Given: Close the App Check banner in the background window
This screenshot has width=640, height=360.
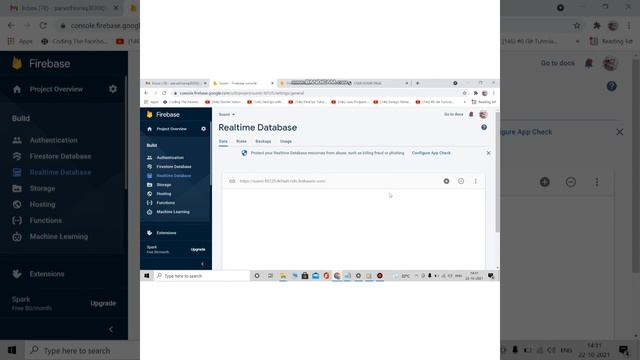Looking at the screenshot, I should (x=620, y=132).
